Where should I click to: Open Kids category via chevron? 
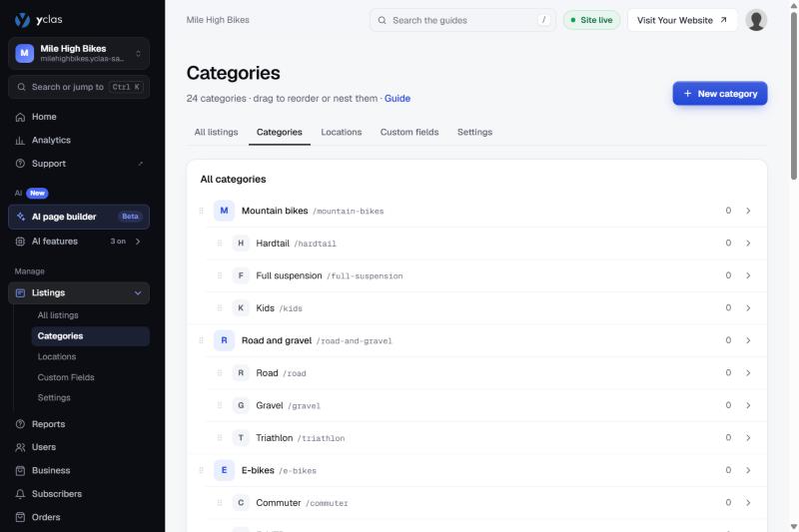point(748,308)
